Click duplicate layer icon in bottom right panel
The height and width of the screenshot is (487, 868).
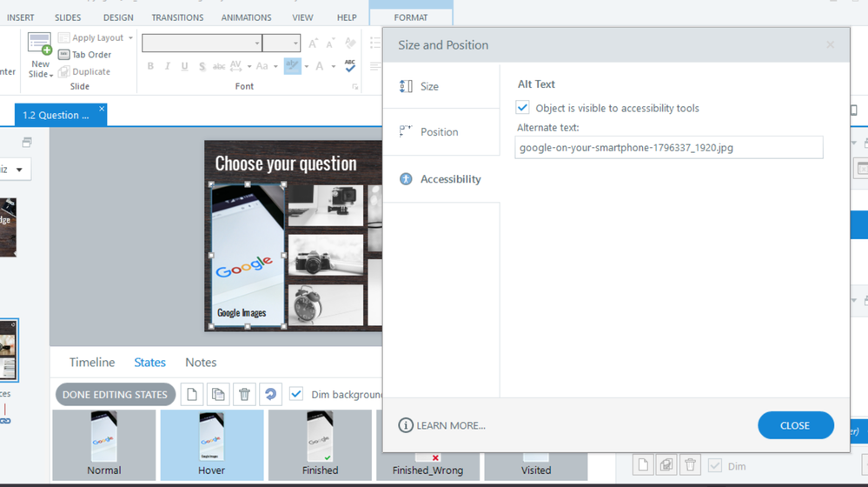pyautogui.click(x=666, y=464)
